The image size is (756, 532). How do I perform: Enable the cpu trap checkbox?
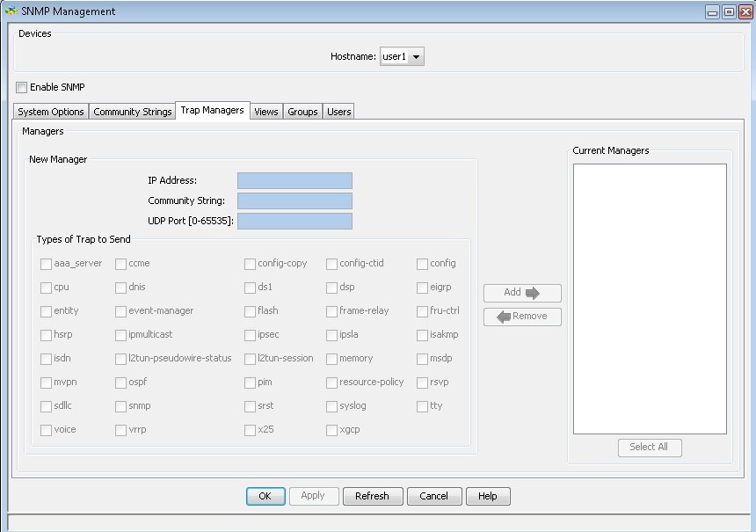pos(46,288)
